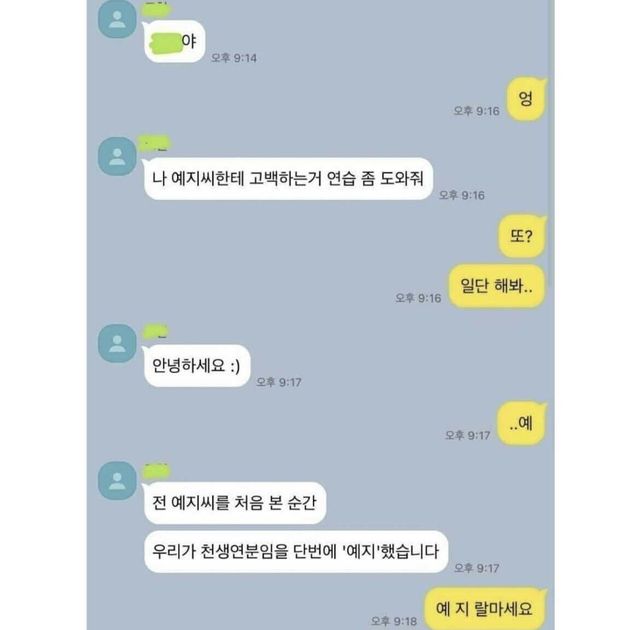
Task: Open sender avatar next to '나 예지씨한테 고백하는거' message
Action: (x=117, y=156)
